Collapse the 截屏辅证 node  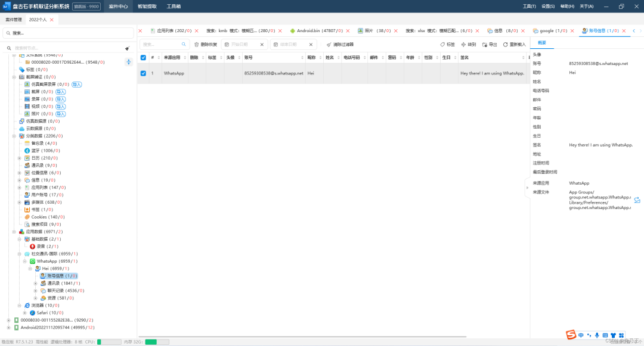pyautogui.click(x=14, y=77)
